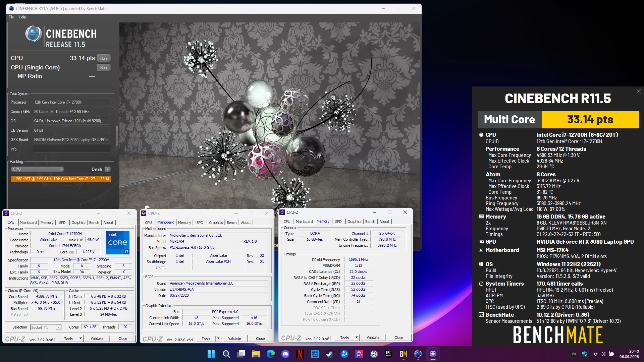Click Close button in middle CPU-Z window

coord(260,339)
